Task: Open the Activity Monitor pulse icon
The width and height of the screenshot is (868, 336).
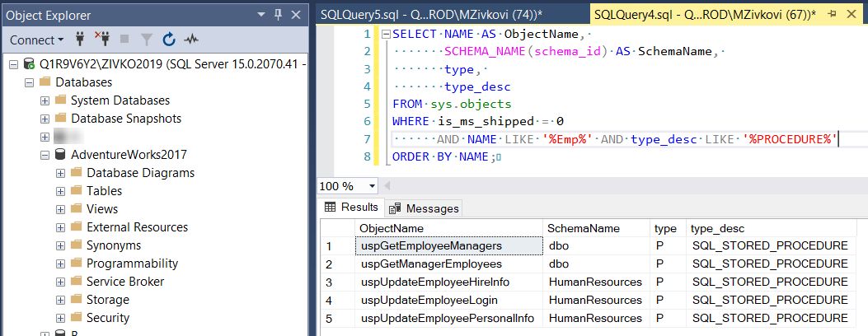Action: tap(191, 40)
